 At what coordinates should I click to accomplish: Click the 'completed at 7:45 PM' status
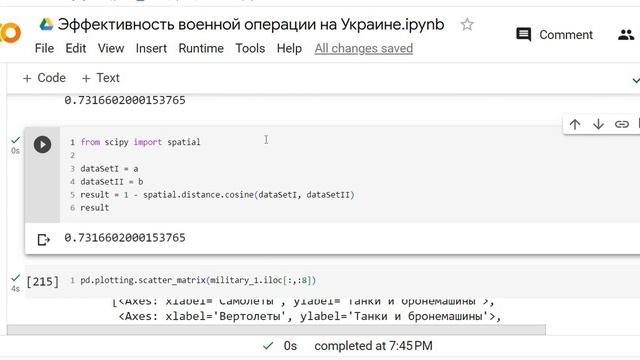coord(373,346)
